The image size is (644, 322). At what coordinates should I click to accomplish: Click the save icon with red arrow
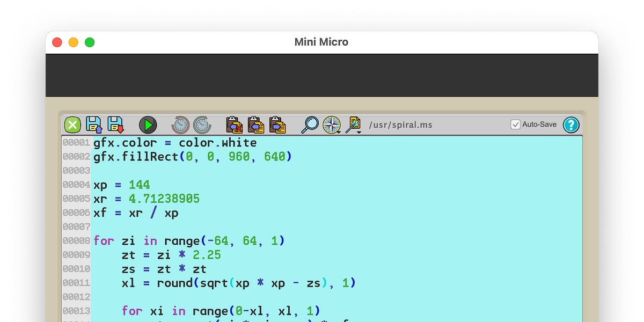tap(115, 125)
